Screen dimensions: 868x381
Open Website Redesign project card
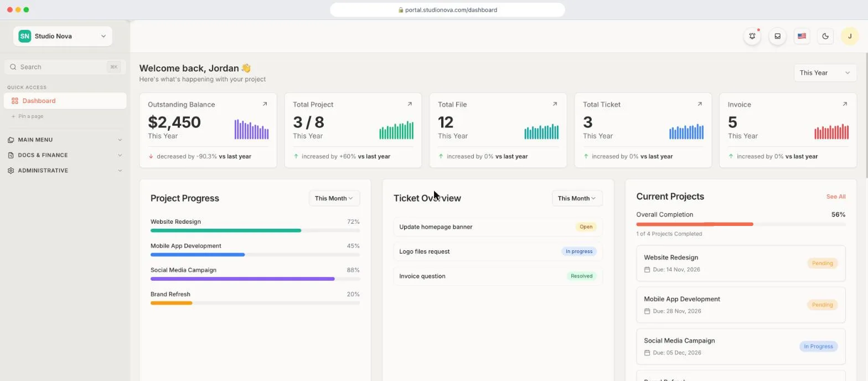[x=741, y=264]
